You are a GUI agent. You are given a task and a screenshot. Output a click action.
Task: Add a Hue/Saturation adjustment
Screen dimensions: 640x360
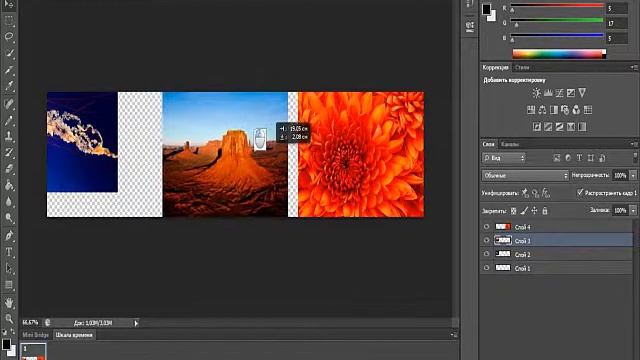point(531,110)
